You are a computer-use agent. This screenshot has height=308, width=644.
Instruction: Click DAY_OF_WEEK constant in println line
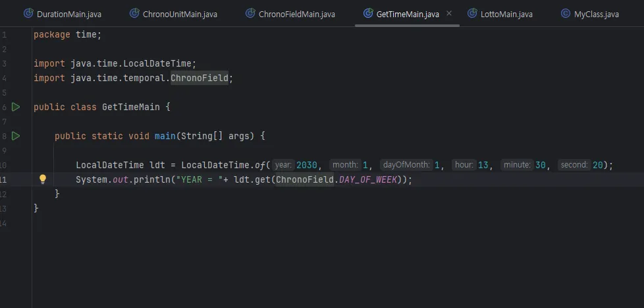368,179
